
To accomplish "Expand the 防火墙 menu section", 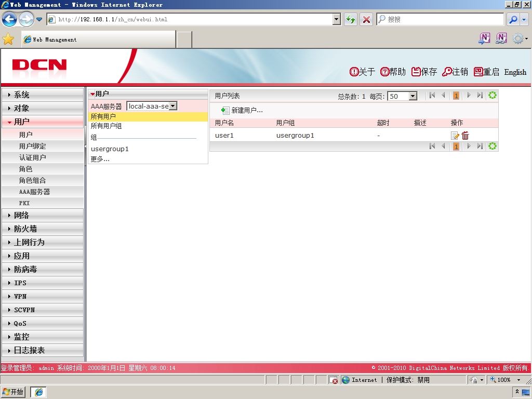I will pos(43,229).
